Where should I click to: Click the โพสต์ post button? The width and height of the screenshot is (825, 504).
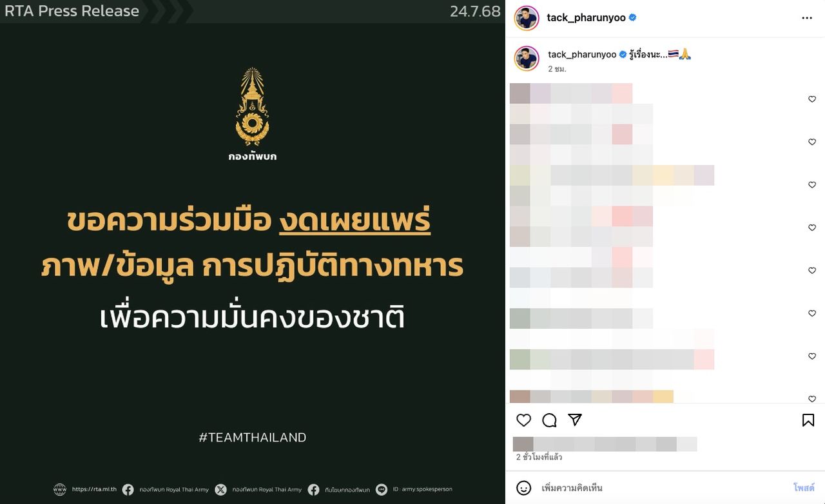pos(804,488)
